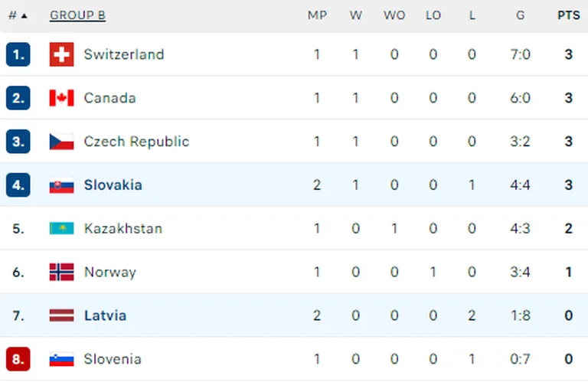This screenshot has height=382, width=588.
Task: Sort standings by PTS column
Action: pos(569,15)
